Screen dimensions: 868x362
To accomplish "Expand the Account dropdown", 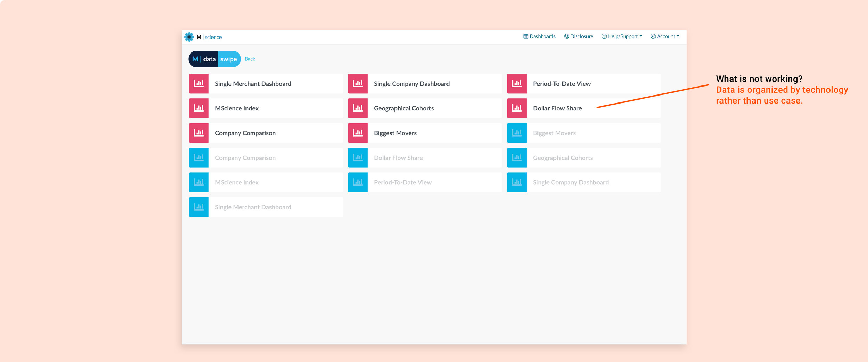I will coord(665,36).
